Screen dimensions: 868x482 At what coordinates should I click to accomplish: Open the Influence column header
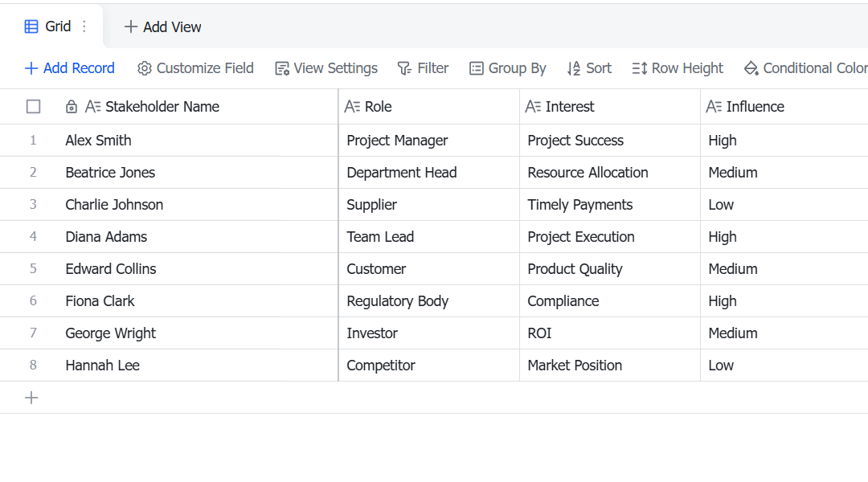(784, 106)
